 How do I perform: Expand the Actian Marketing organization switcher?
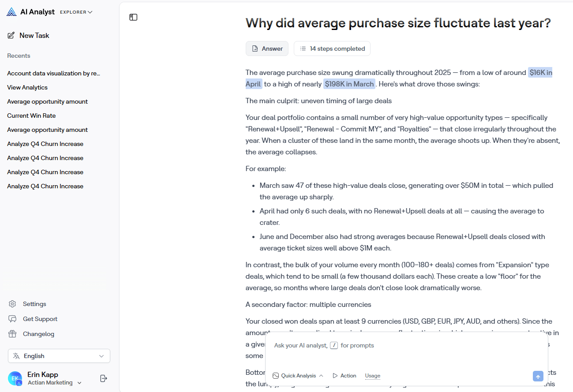(x=55, y=383)
